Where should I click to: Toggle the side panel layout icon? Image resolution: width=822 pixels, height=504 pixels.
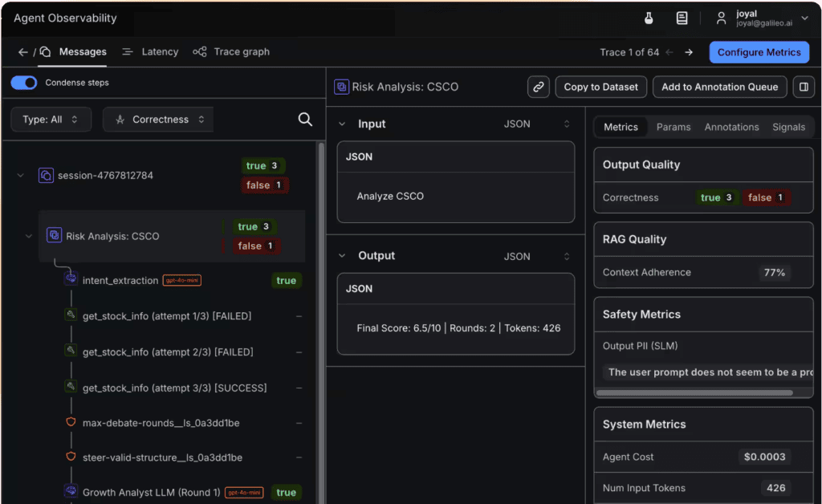point(803,87)
